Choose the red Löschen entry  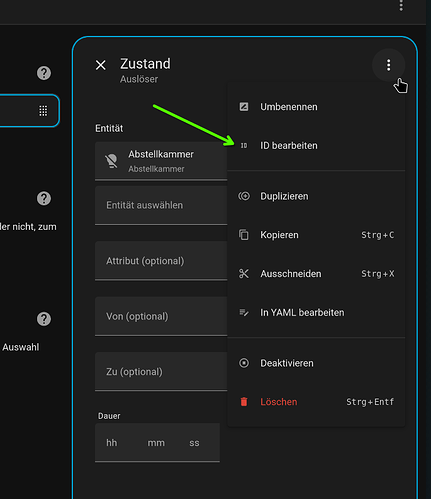(316, 402)
